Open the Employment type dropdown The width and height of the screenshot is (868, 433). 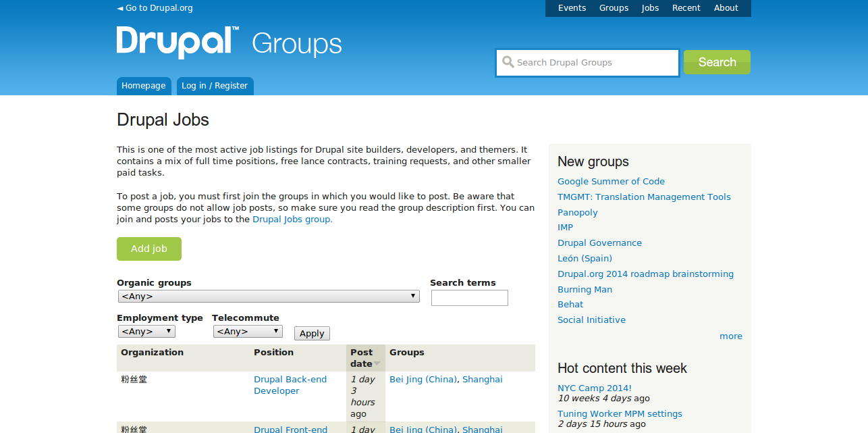[x=146, y=332]
